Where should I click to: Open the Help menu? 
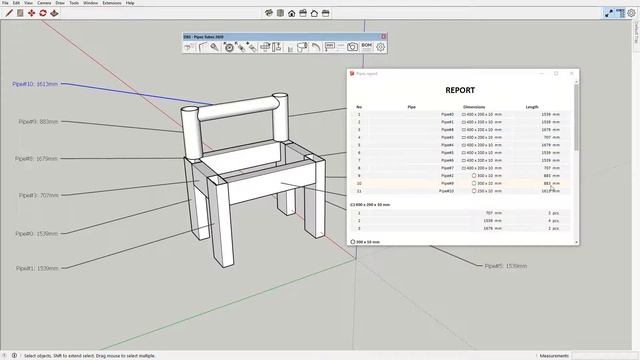point(130,3)
